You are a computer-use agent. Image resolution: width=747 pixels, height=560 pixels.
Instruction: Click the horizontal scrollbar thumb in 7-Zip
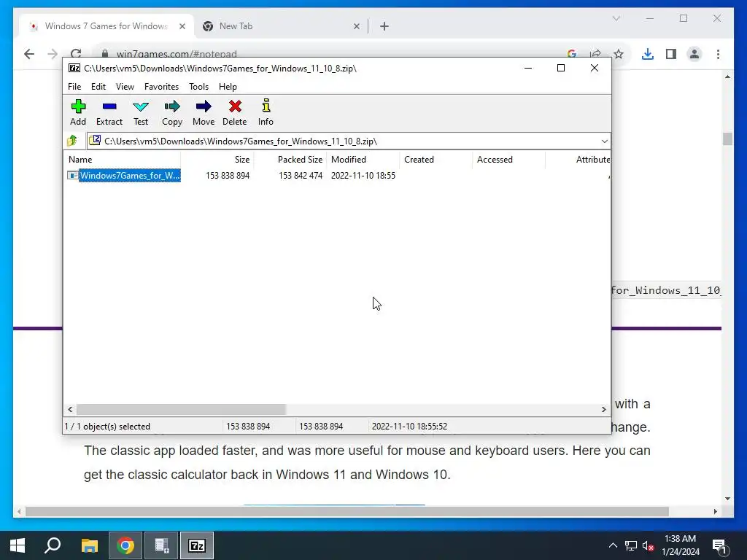coord(181,409)
